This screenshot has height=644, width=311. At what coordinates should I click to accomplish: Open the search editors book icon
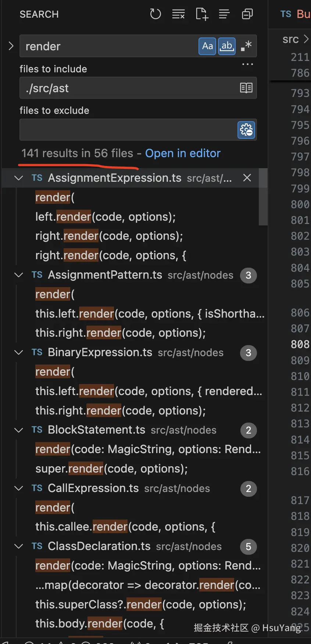click(x=246, y=88)
